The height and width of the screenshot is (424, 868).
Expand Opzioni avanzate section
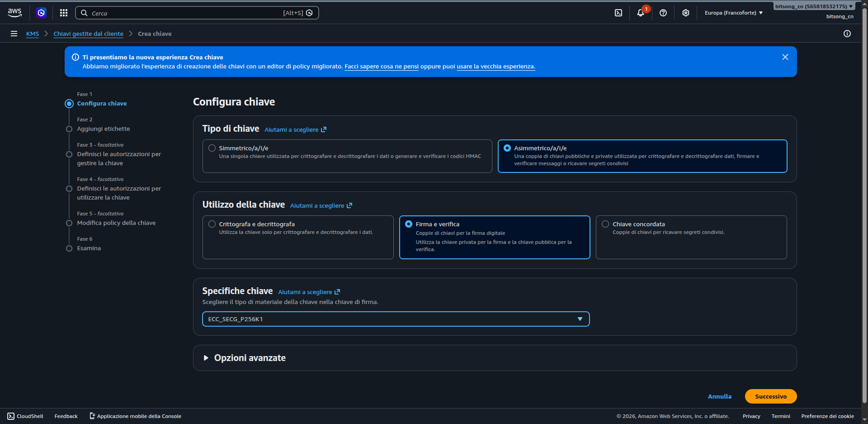[245, 358]
